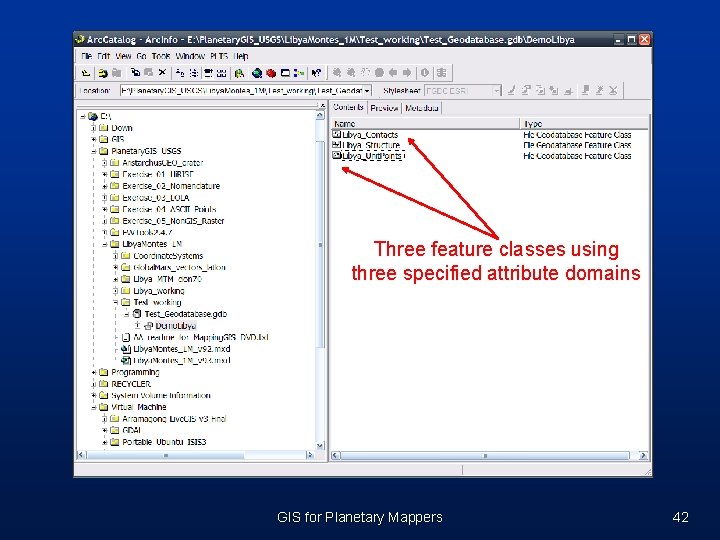Collapse the Test_Geodatabase.gdb node
The image size is (720, 540).
pyautogui.click(x=126, y=314)
